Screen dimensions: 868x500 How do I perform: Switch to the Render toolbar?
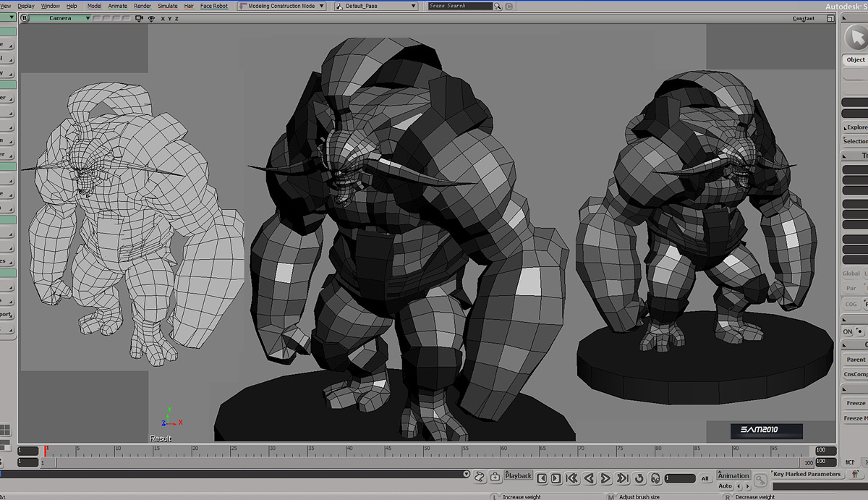tap(142, 6)
